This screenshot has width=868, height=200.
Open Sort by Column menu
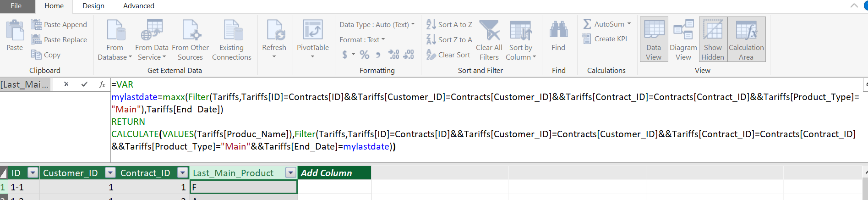pyautogui.click(x=521, y=40)
